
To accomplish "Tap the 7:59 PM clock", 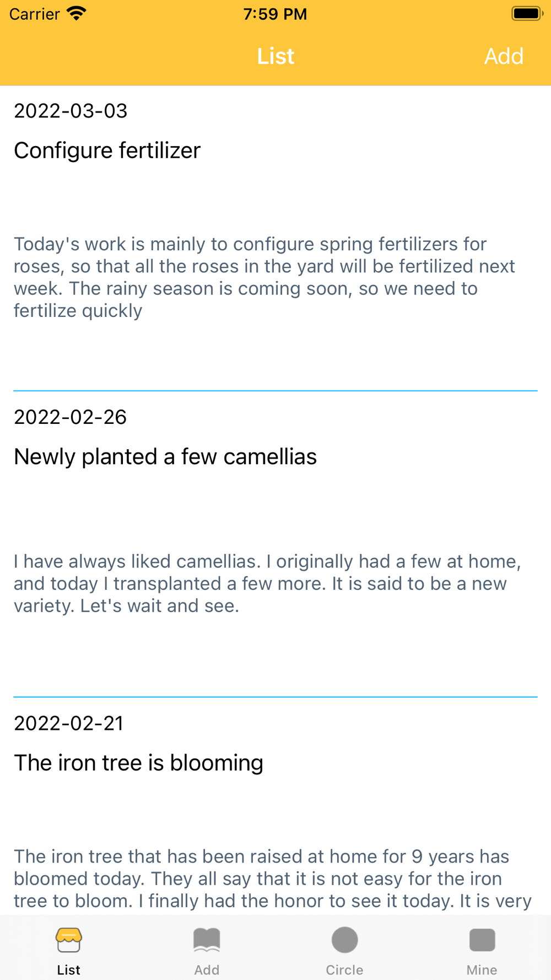I will click(275, 14).
